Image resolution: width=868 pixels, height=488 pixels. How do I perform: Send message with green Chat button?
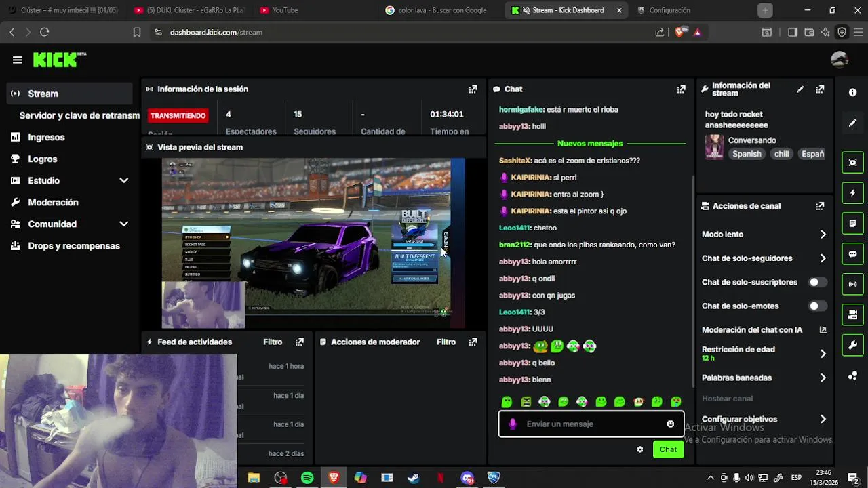668,449
